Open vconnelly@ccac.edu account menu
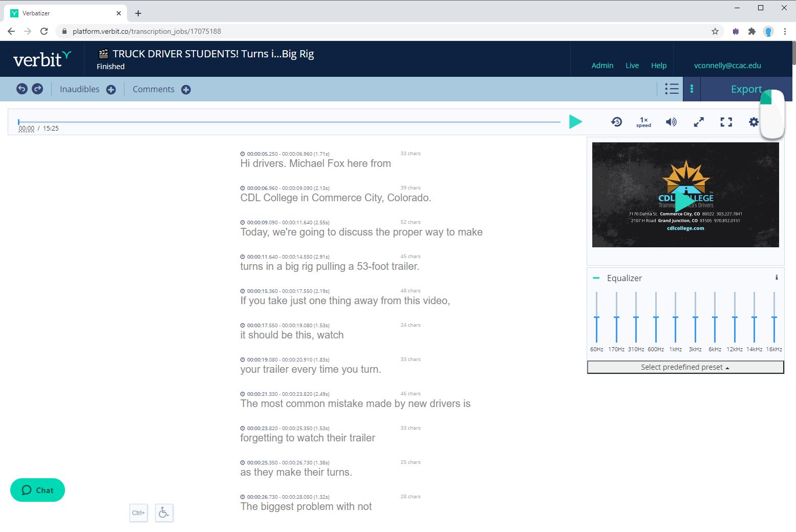This screenshot has height=532, width=796. 727,66
